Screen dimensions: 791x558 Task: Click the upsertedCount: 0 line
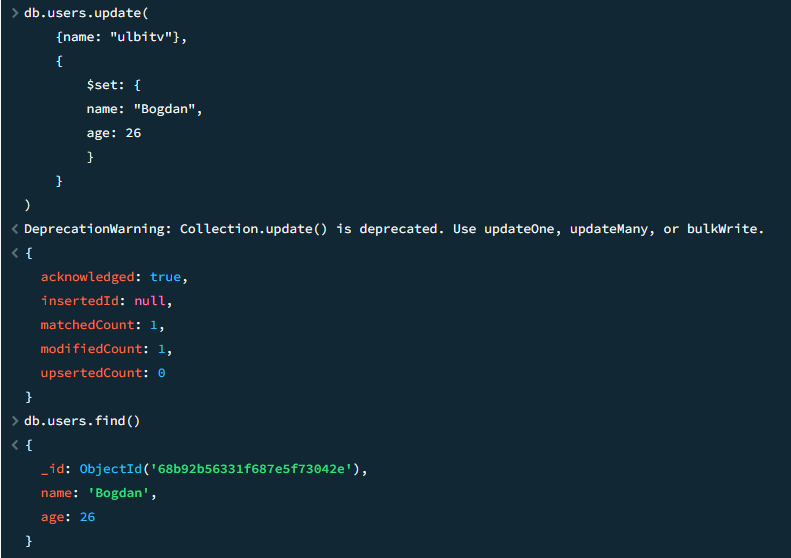(x=102, y=373)
